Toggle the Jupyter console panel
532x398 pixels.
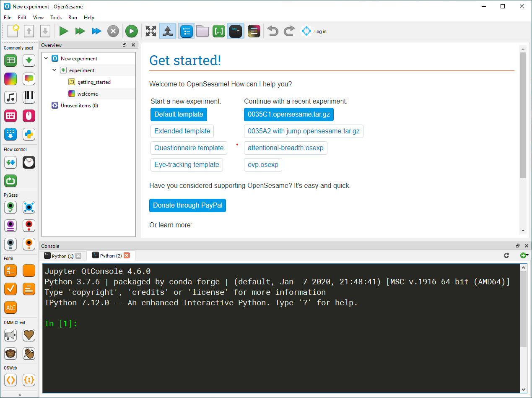click(x=235, y=31)
